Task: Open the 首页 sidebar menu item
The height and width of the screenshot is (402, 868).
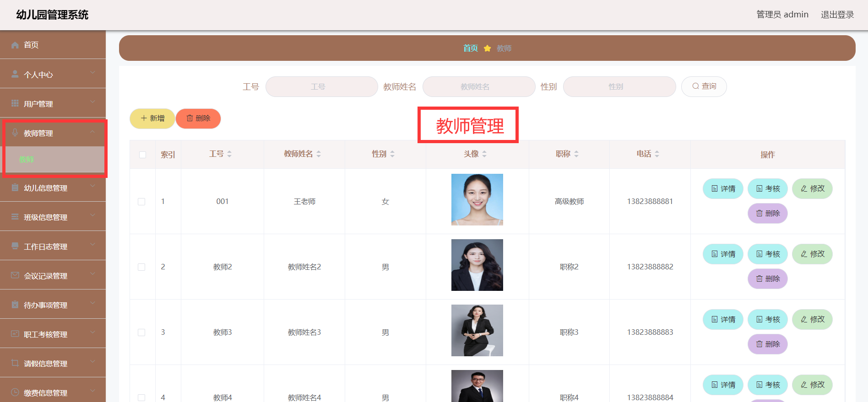Action: click(x=53, y=45)
